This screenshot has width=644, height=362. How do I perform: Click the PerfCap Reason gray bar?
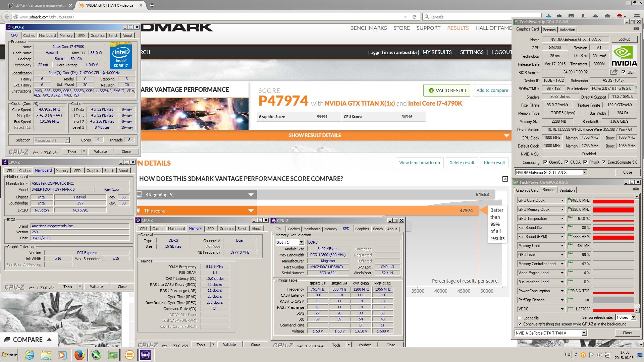[x=613, y=300]
